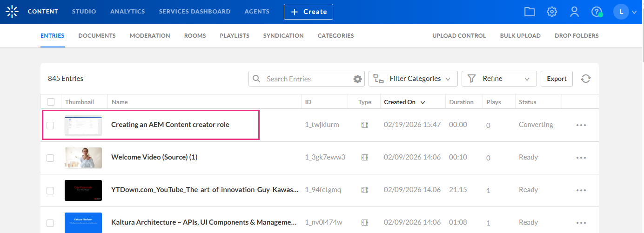Open the Refine filter dropdown
The width and height of the screenshot is (644, 233).
coord(499,79)
